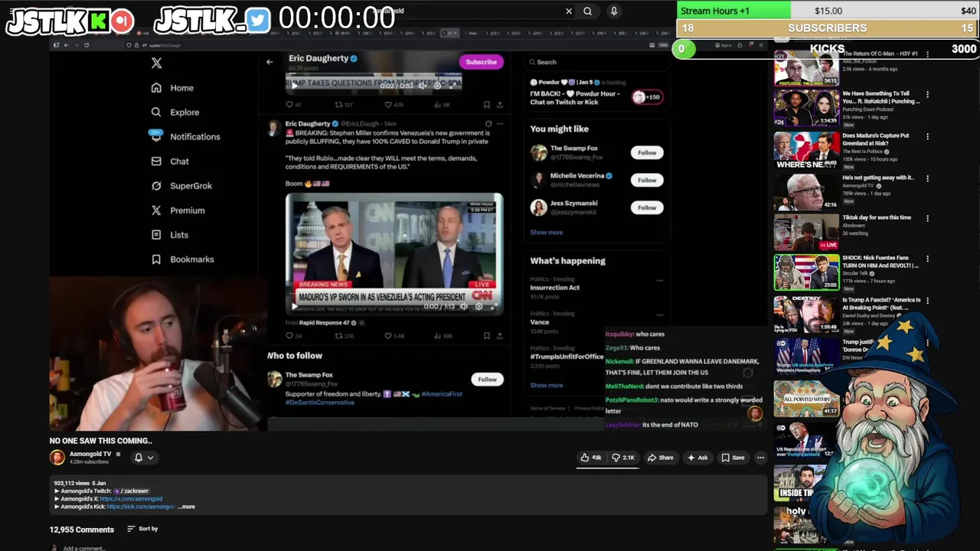Follow The Swamp Fox in You might like
This screenshot has height=551, width=980.
coord(647,152)
